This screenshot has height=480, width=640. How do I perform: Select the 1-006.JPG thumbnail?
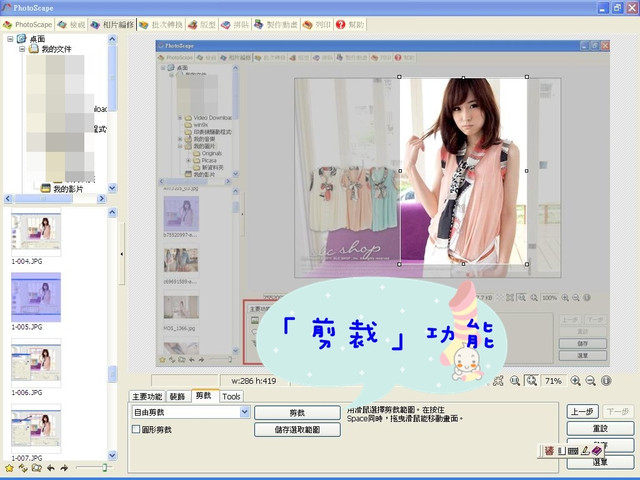(x=36, y=362)
